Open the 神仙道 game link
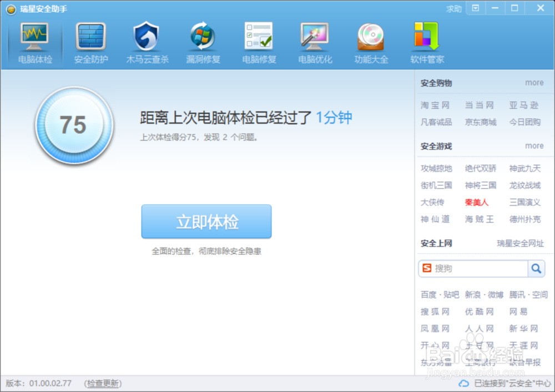This screenshot has width=555, height=392. [435, 220]
